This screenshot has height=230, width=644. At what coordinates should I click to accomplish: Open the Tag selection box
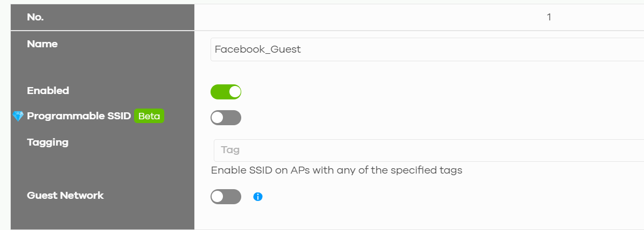click(x=429, y=150)
